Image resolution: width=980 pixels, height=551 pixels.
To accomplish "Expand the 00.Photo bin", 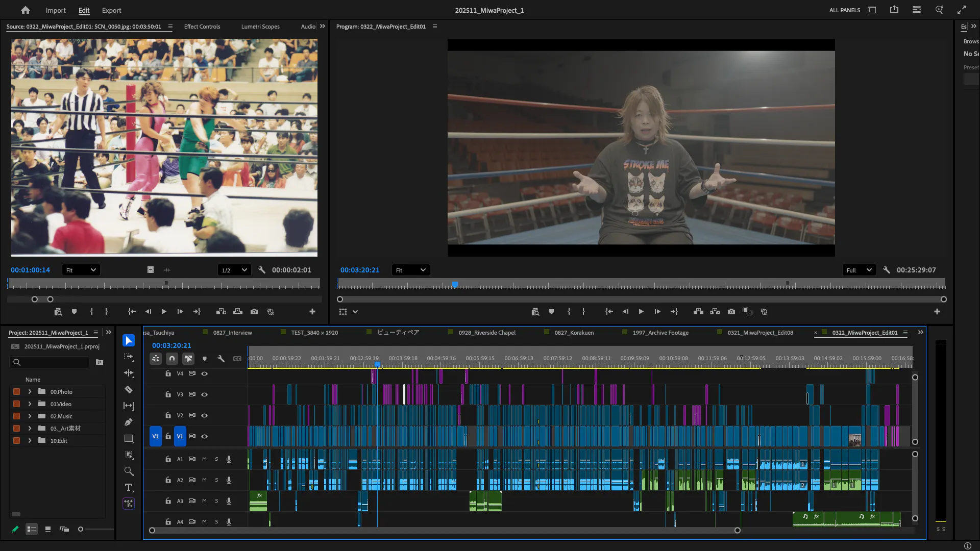I will click(30, 392).
